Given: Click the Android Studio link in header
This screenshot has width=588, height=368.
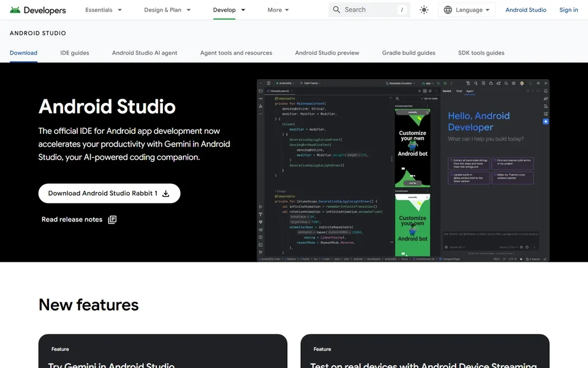Looking at the screenshot, I should 526,10.
